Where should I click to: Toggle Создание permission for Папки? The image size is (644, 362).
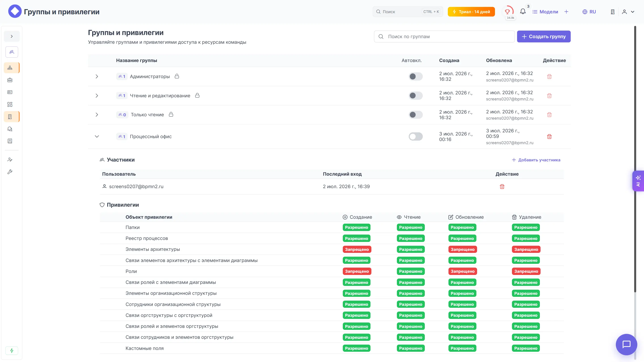pos(356,227)
